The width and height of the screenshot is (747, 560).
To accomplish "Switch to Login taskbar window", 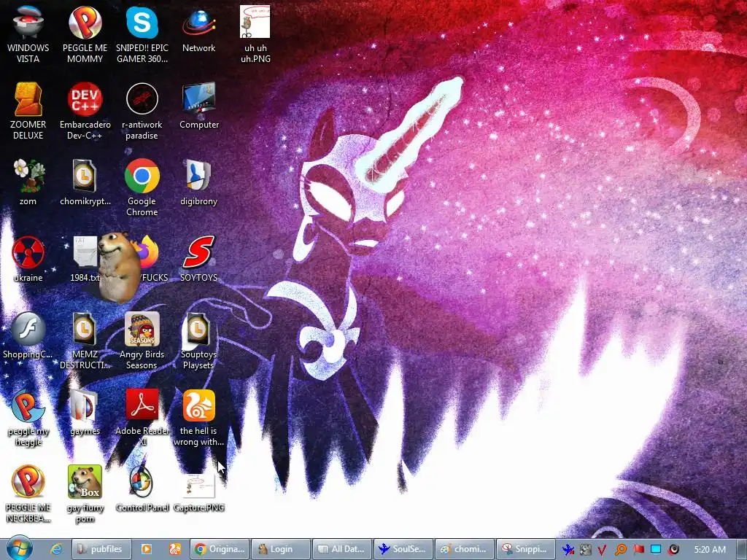I will pyautogui.click(x=281, y=549).
